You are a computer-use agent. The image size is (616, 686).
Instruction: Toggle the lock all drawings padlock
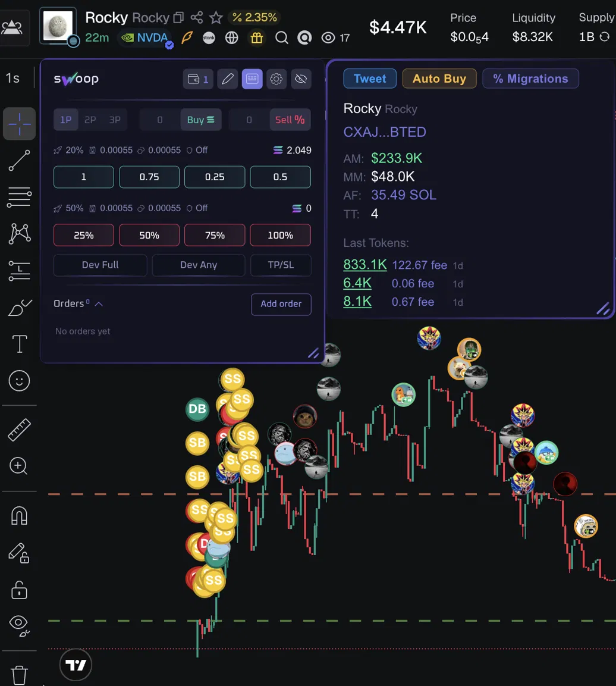tap(19, 590)
